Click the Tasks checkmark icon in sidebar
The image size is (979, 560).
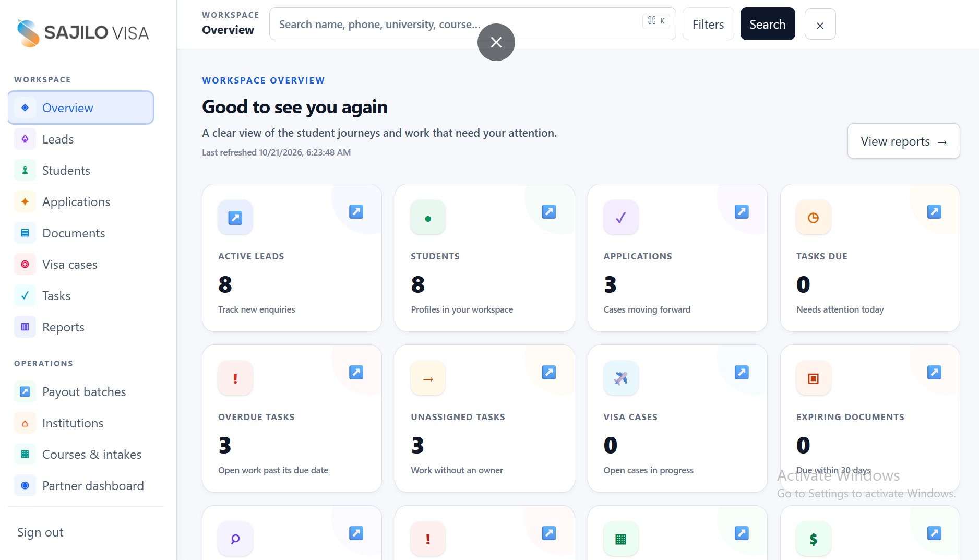(x=25, y=295)
